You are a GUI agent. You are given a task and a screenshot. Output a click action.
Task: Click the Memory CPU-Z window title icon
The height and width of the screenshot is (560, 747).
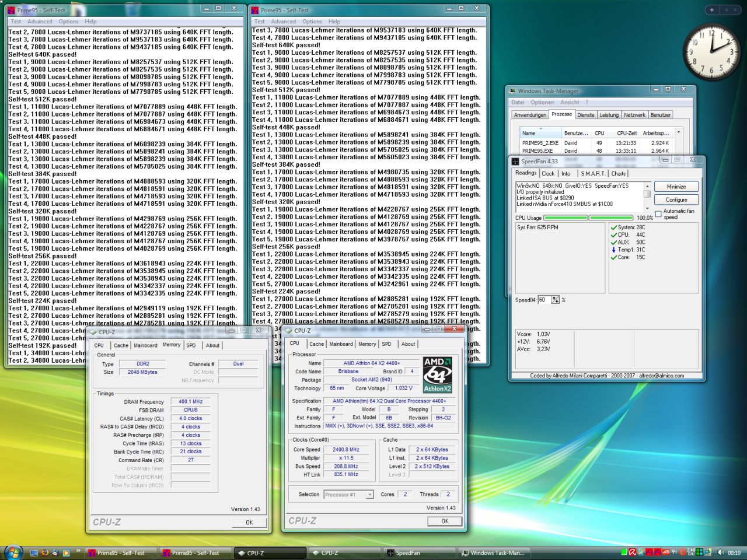pos(93,332)
